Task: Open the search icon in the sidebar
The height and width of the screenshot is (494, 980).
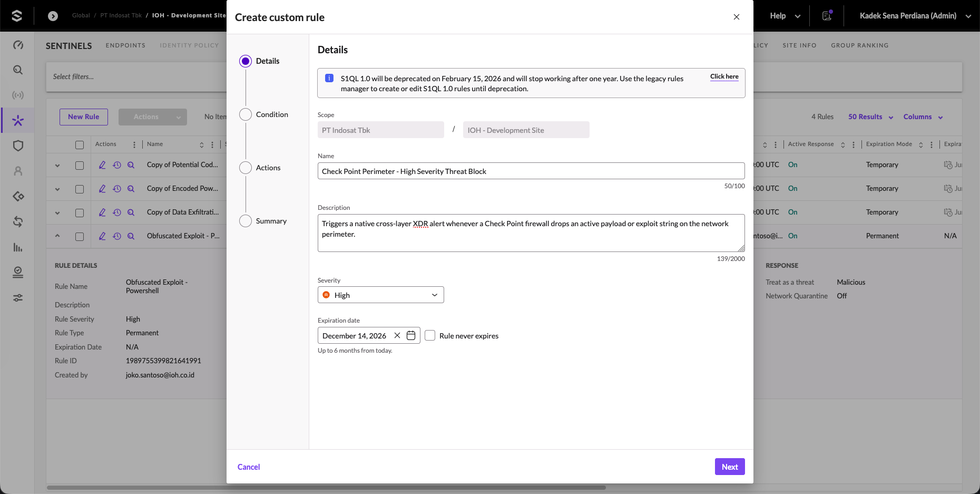Action: pyautogui.click(x=18, y=70)
